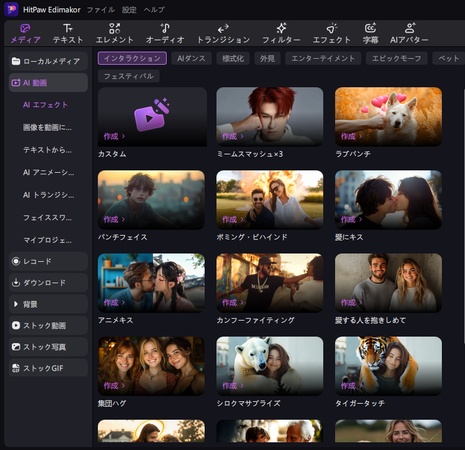Open the メディア (Media) toolbar icon
465x450 pixels.
click(25, 28)
